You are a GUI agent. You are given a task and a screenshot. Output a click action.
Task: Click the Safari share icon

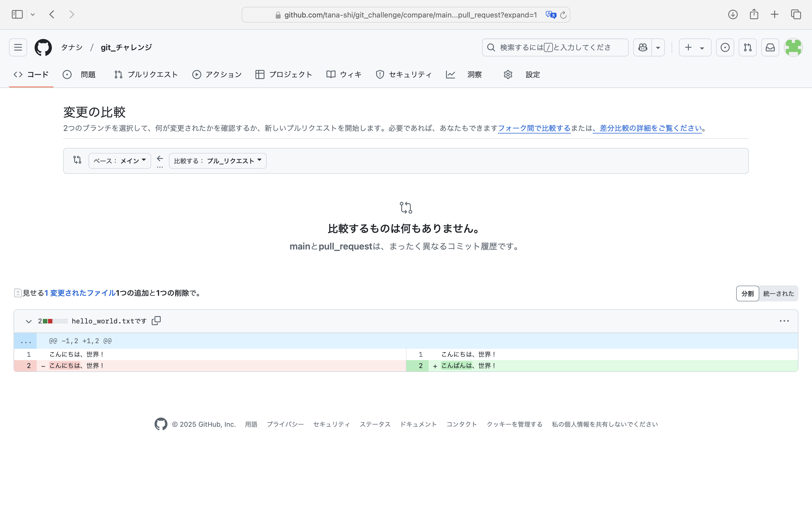tap(754, 14)
